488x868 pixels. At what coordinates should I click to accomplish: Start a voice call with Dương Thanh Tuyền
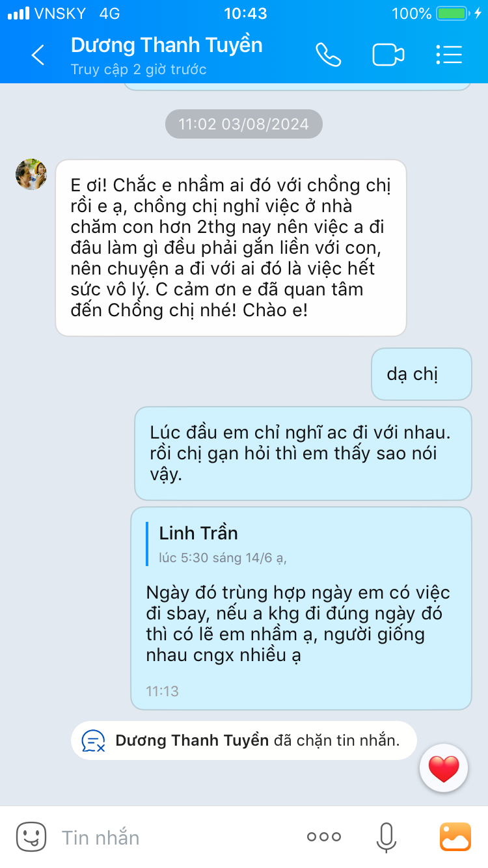(329, 55)
